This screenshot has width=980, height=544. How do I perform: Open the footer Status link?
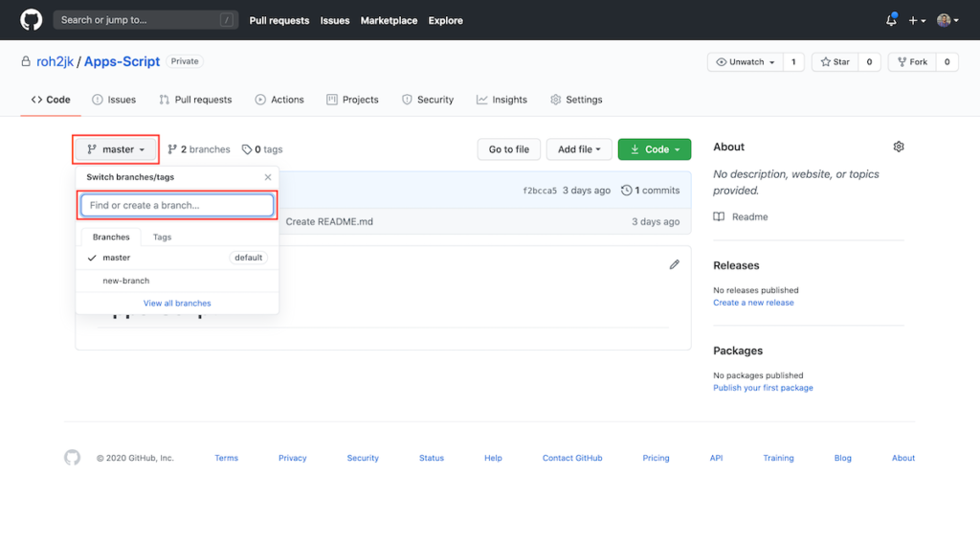tap(432, 458)
